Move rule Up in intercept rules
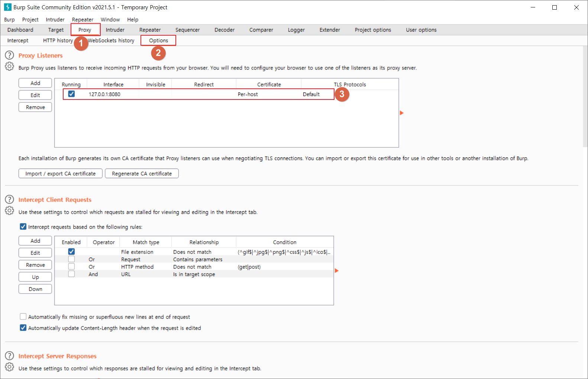The width and height of the screenshot is (588, 379). tap(35, 277)
